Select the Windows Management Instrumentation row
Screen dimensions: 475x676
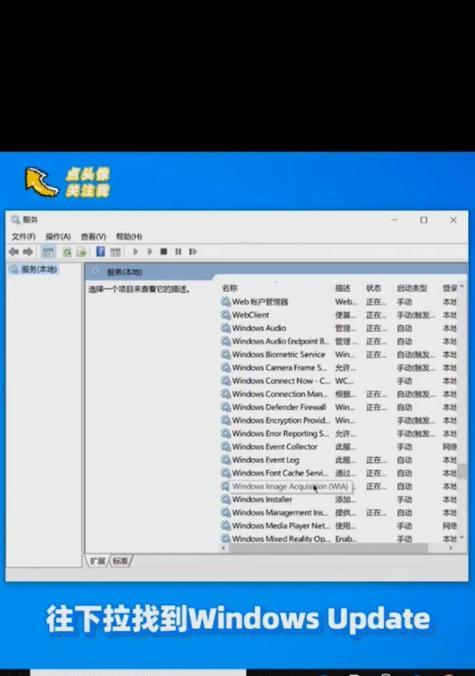point(339,513)
